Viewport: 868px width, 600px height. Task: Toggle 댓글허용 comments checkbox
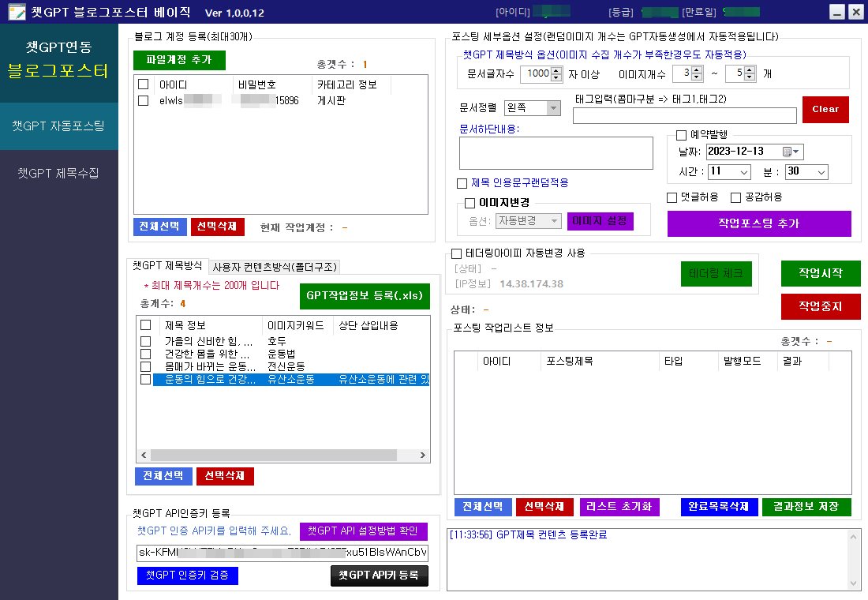[x=672, y=197]
